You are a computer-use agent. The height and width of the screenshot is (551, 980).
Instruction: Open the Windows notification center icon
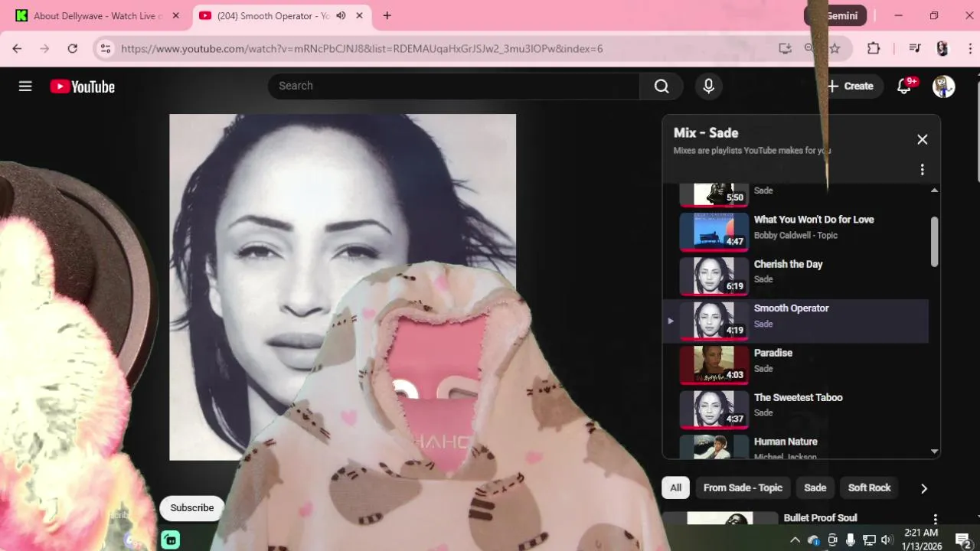(964, 540)
